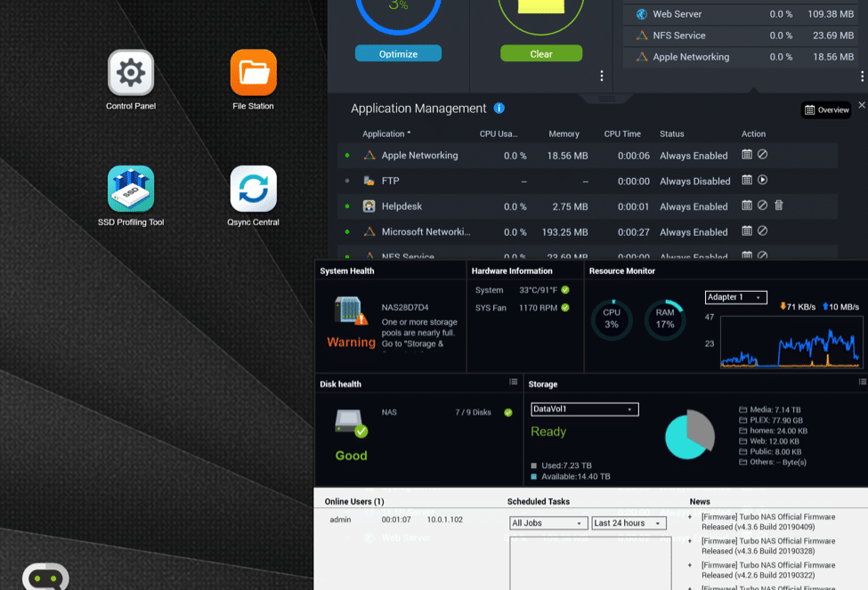Open the File Station desktop icon
This screenshot has width=868, height=590.
[x=254, y=72]
